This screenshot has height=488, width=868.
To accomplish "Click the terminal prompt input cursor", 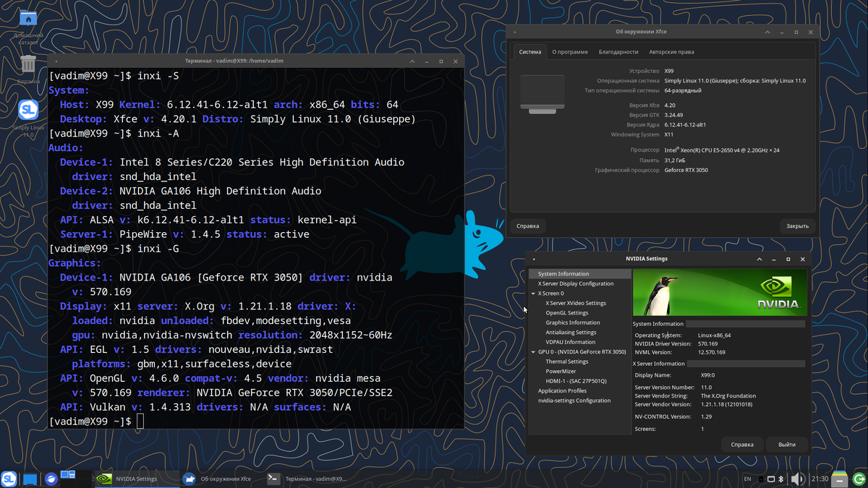I will point(140,421).
